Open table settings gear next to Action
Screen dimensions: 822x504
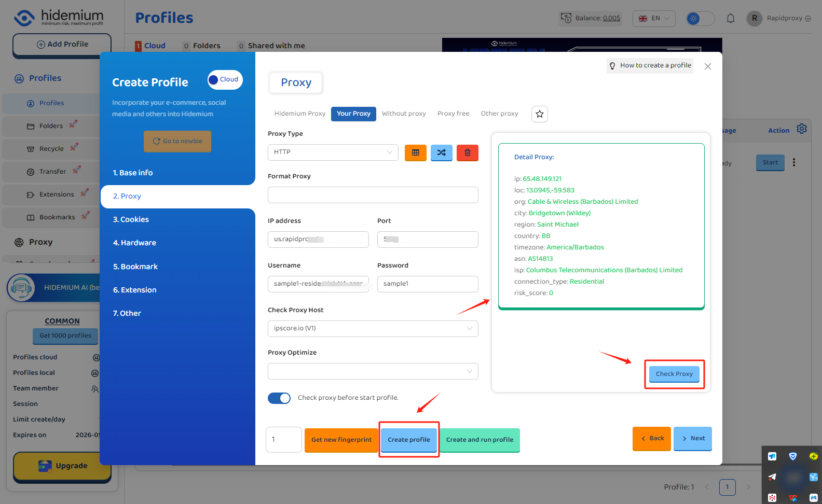click(802, 129)
